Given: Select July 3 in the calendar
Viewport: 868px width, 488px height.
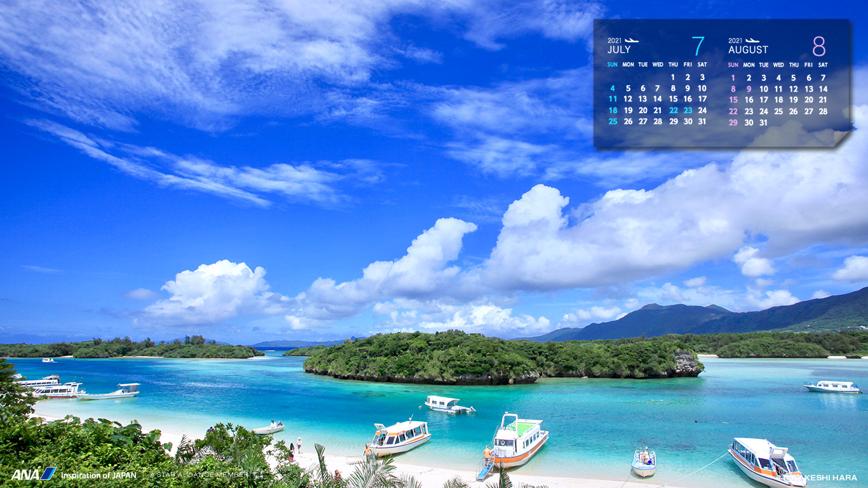Looking at the screenshot, I should point(702,78).
